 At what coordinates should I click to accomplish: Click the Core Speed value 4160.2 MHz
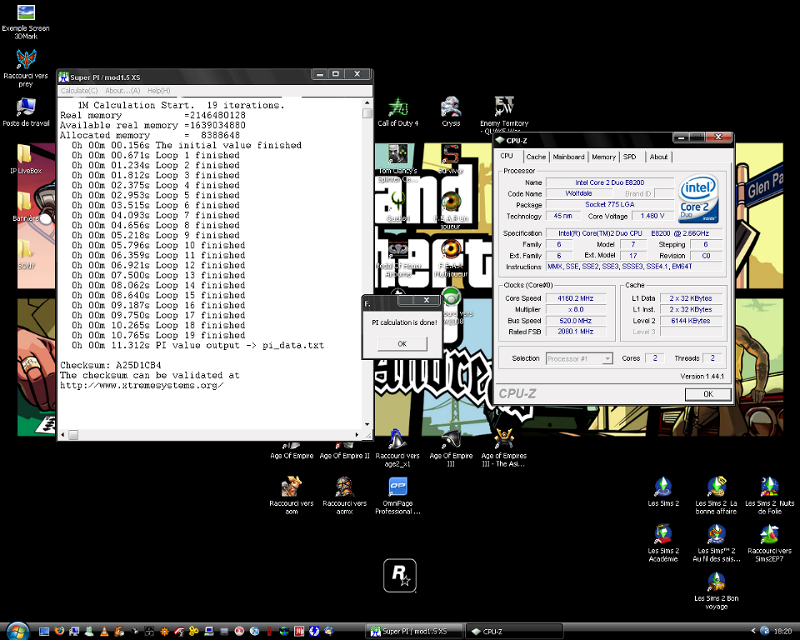[576, 299]
